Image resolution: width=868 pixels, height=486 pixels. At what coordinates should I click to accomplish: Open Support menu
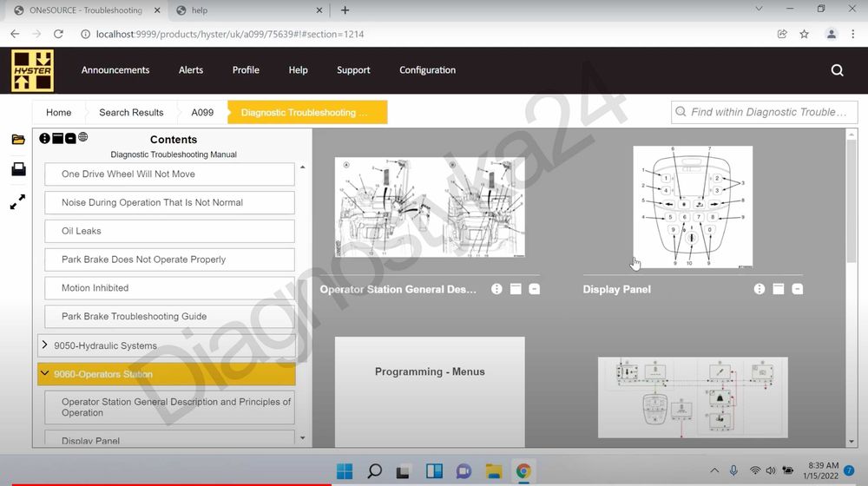pos(353,70)
